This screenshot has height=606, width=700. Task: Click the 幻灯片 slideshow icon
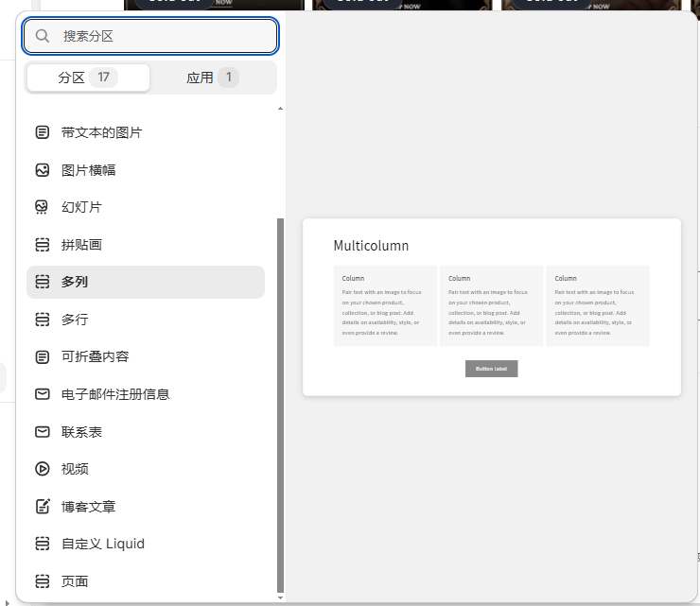42,207
